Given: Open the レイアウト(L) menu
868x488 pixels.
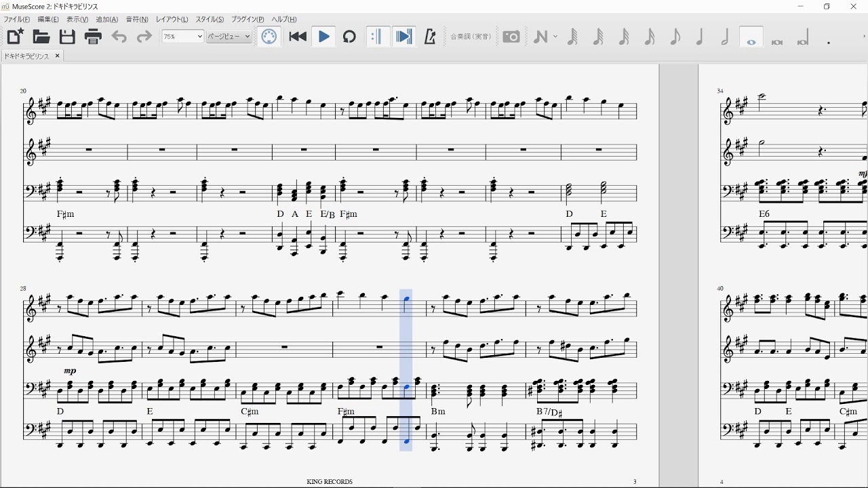Looking at the screenshot, I should [x=172, y=19].
